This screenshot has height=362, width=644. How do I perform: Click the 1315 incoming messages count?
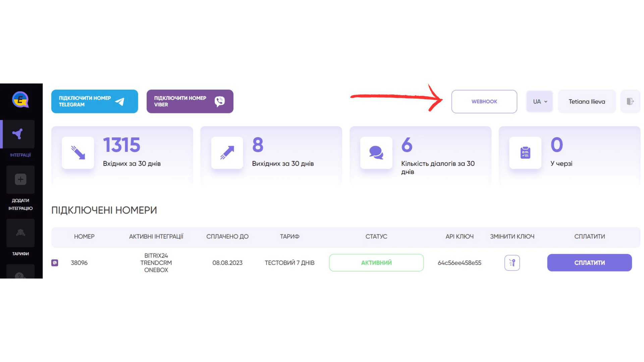[121, 145]
